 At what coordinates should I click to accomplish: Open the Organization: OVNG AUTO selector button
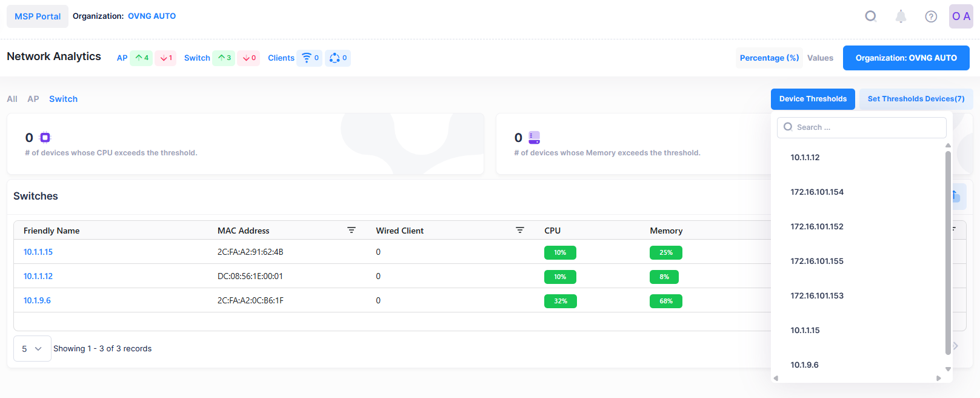(905, 58)
